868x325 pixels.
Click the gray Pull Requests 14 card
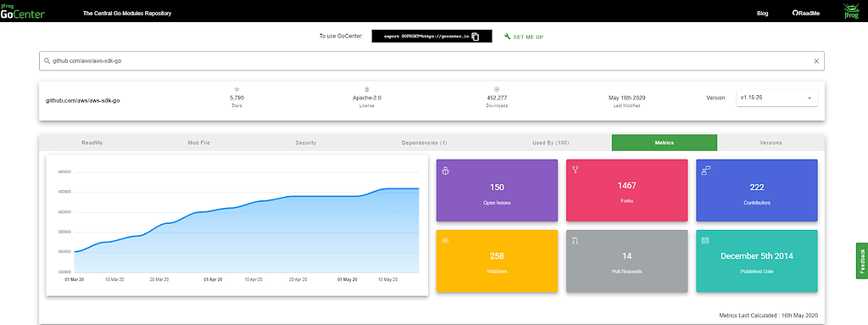pos(626,261)
